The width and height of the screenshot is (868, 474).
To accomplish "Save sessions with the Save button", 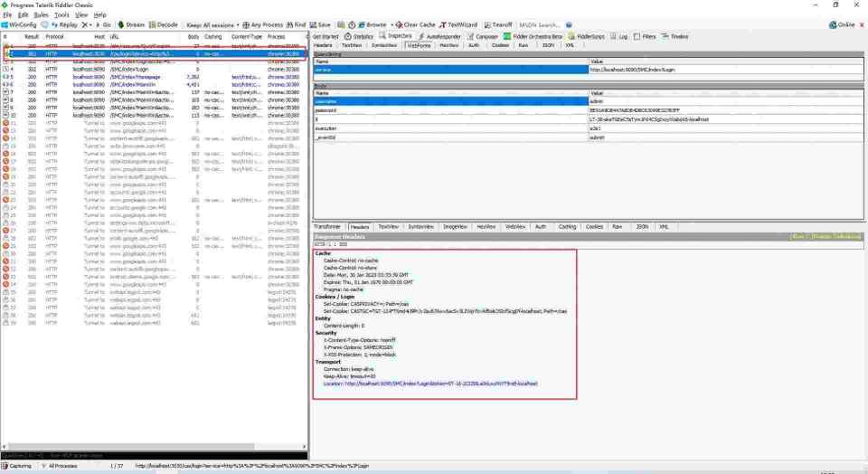I will click(320, 25).
